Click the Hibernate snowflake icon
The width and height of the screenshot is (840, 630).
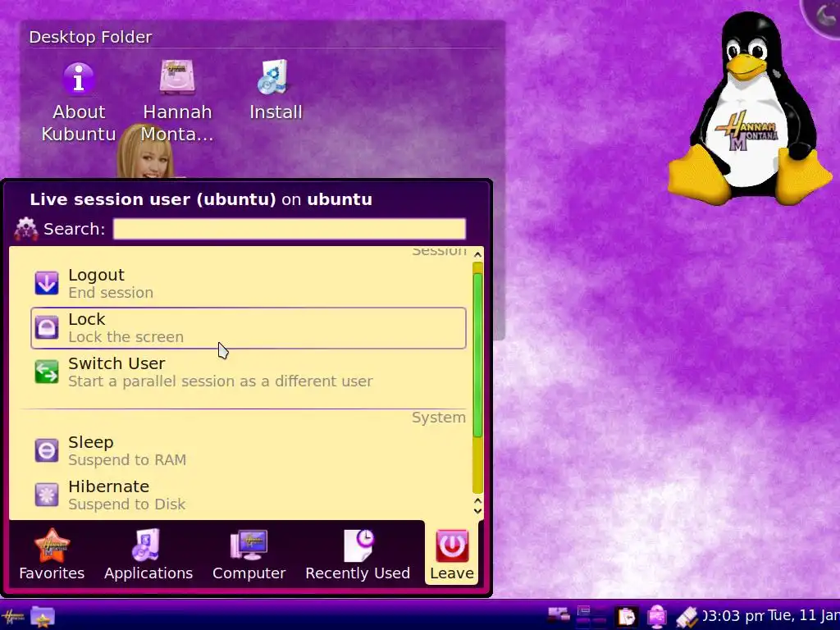pyautogui.click(x=47, y=495)
